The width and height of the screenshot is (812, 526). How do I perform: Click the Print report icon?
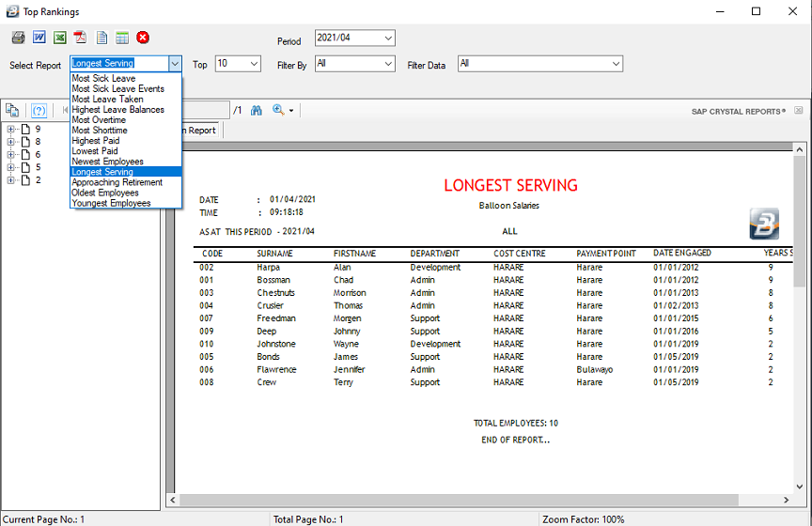18,38
